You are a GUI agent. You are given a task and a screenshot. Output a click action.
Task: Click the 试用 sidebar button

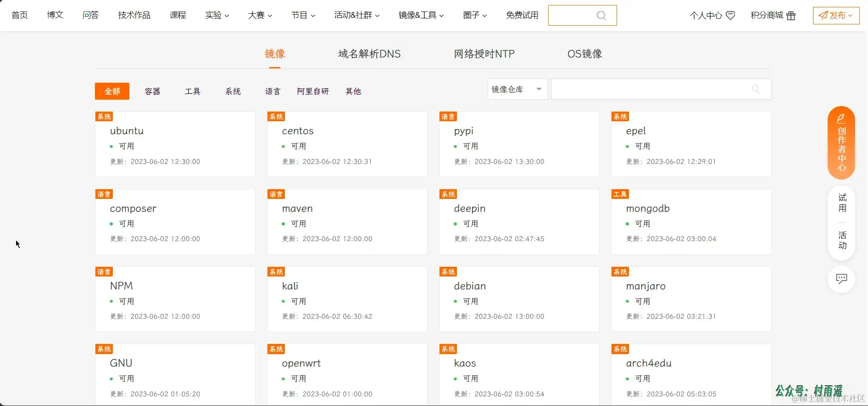(x=842, y=203)
